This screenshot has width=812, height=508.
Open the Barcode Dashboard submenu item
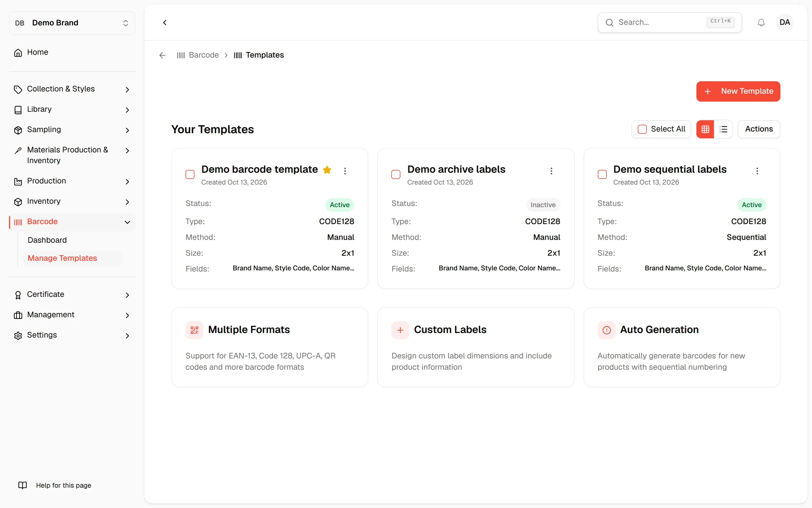click(x=47, y=240)
